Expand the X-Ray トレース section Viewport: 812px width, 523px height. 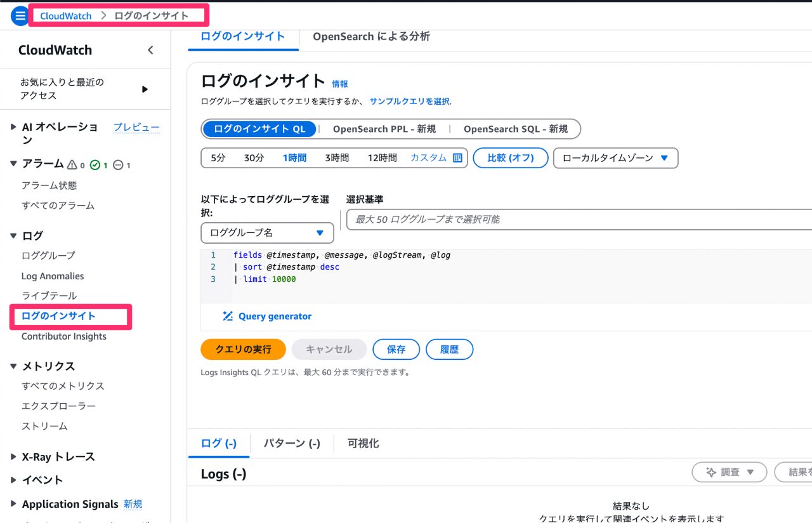point(14,456)
